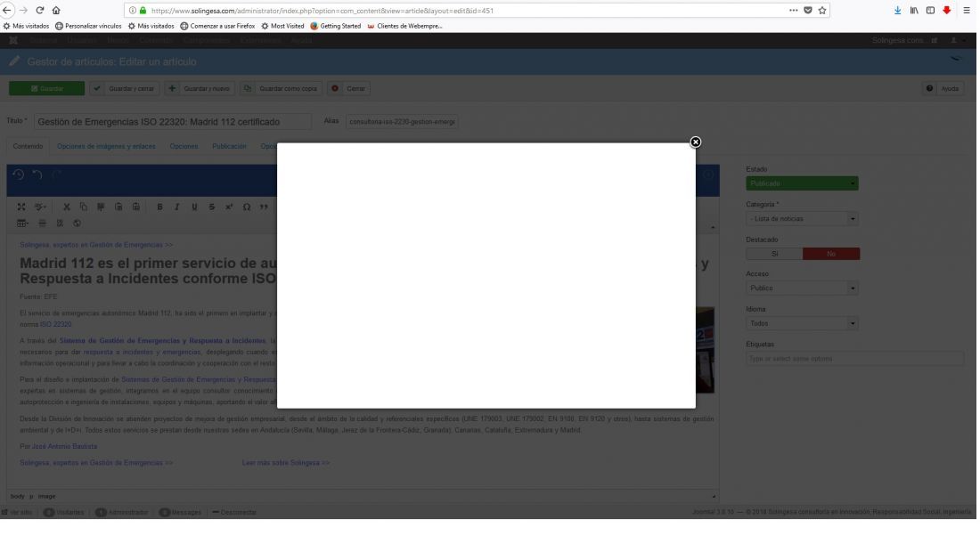
Task: Open page actions three-dot menu
Action: [793, 10]
